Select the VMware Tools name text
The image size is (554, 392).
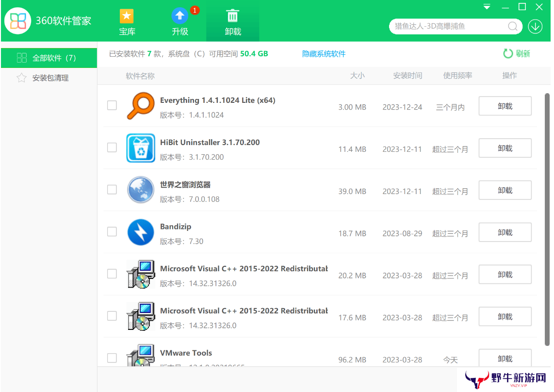point(186,353)
